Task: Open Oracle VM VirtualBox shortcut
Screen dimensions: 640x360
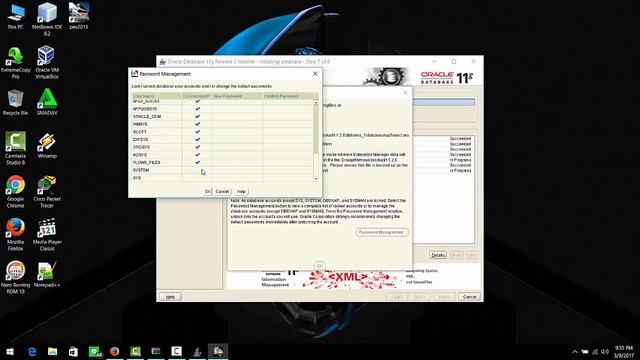Action: point(47,62)
